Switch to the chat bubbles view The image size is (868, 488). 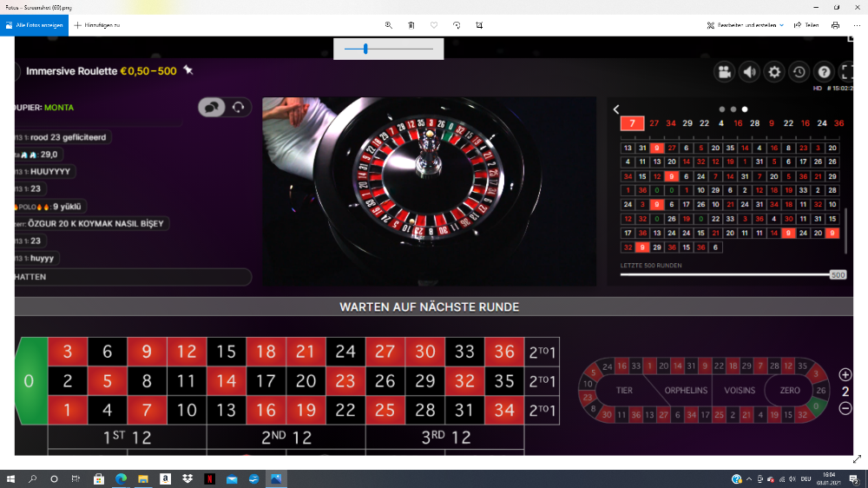pos(211,107)
